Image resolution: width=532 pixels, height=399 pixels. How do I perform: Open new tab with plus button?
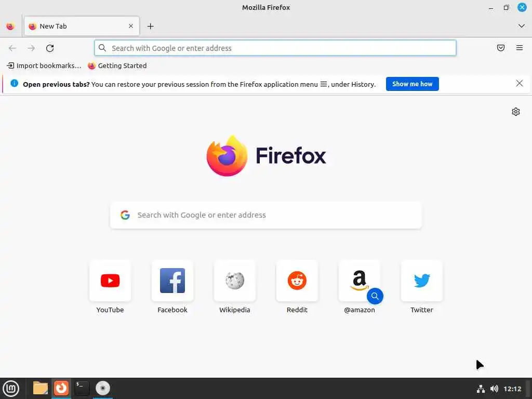150,26
